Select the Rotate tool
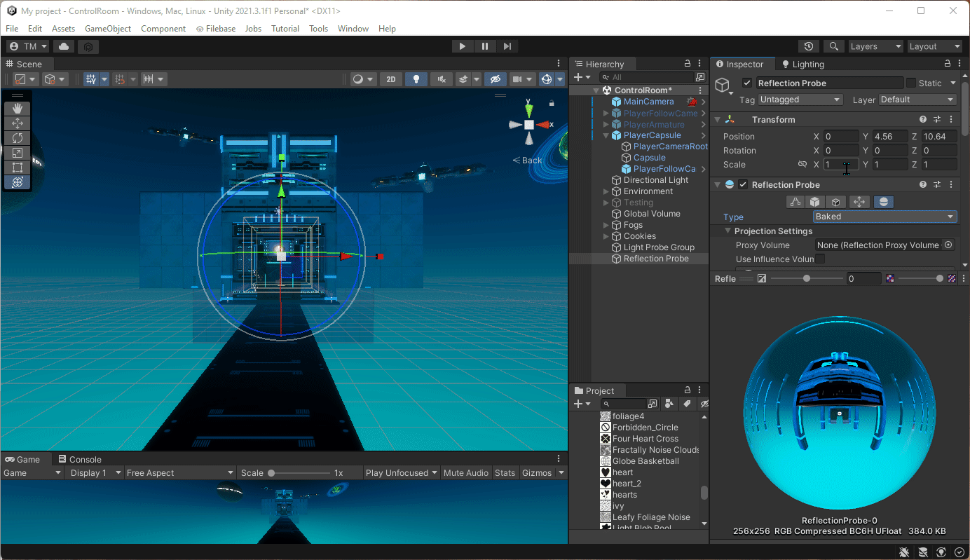 tap(17, 138)
